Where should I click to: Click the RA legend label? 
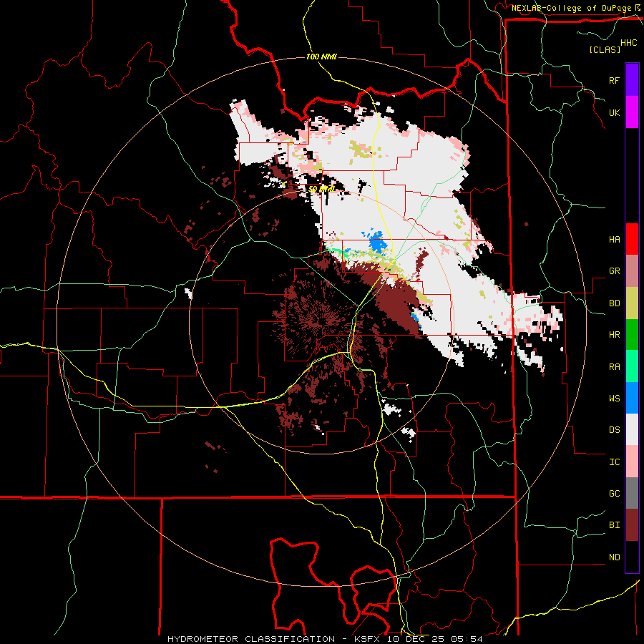click(614, 366)
